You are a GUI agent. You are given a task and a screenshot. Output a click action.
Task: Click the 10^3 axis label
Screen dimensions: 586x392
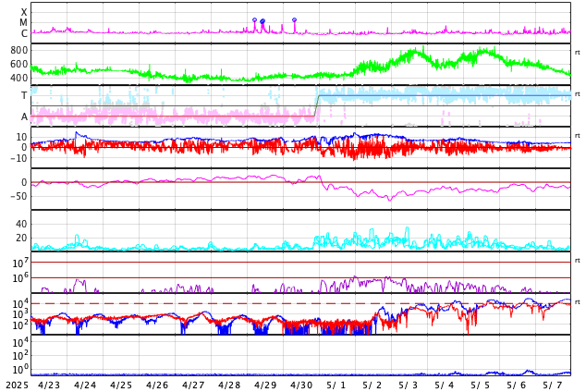pyautogui.click(x=20, y=314)
